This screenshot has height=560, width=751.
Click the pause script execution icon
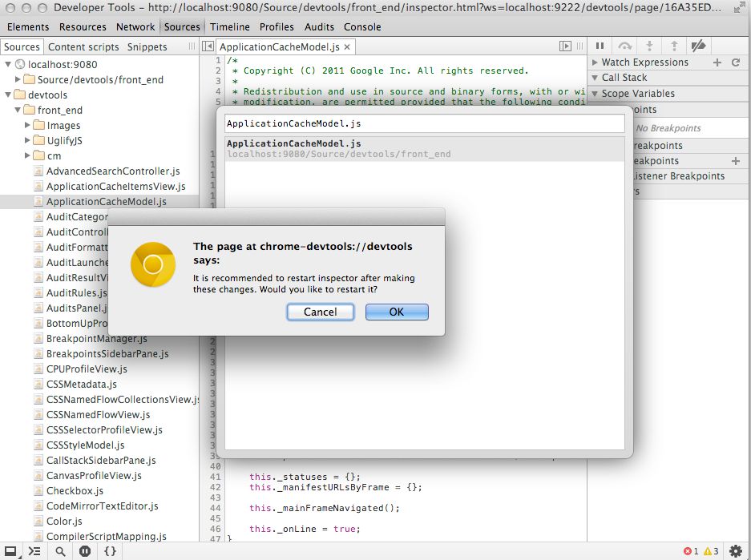point(600,46)
